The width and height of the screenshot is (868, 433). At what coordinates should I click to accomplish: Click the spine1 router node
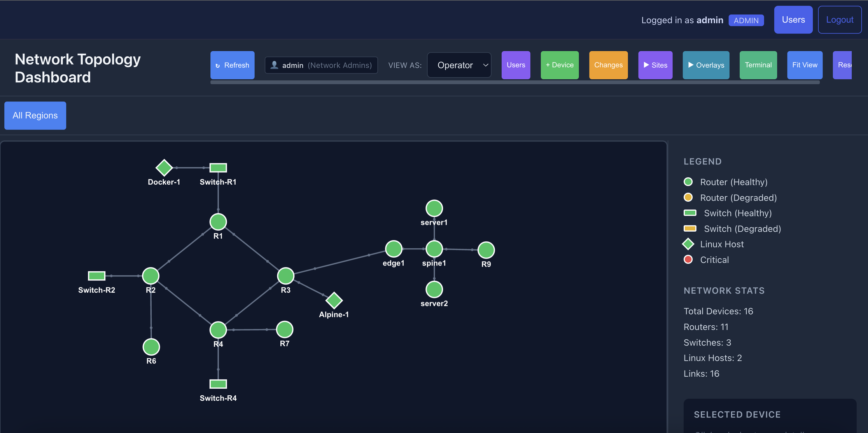point(434,249)
